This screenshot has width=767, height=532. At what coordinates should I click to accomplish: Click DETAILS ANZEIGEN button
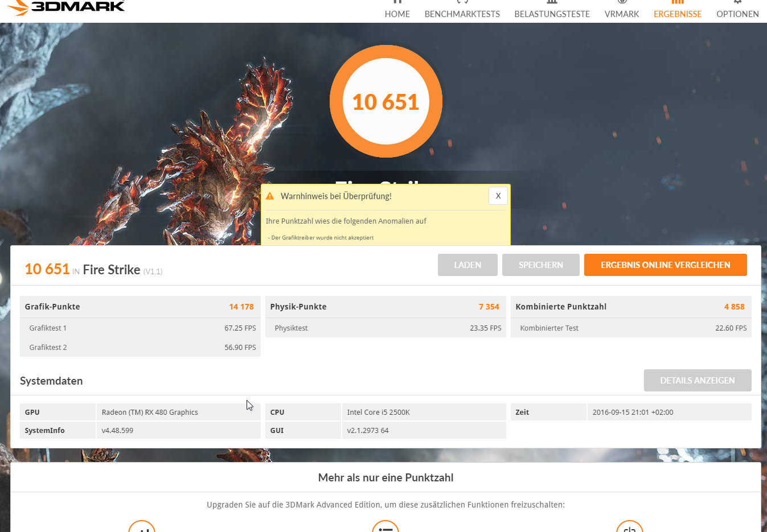click(x=698, y=380)
